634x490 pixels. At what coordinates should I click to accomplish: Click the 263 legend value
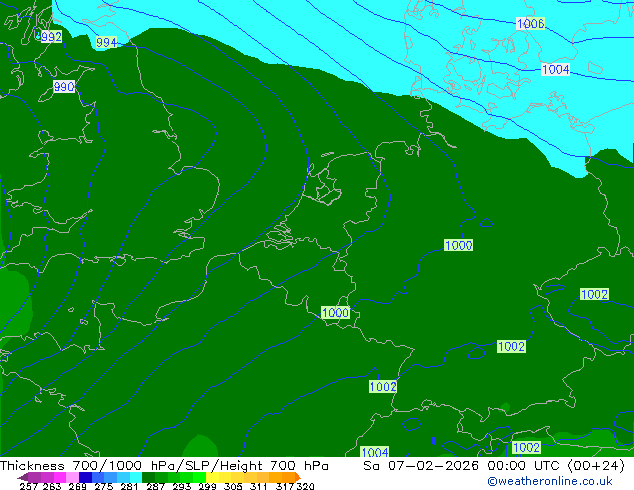pos(52,486)
